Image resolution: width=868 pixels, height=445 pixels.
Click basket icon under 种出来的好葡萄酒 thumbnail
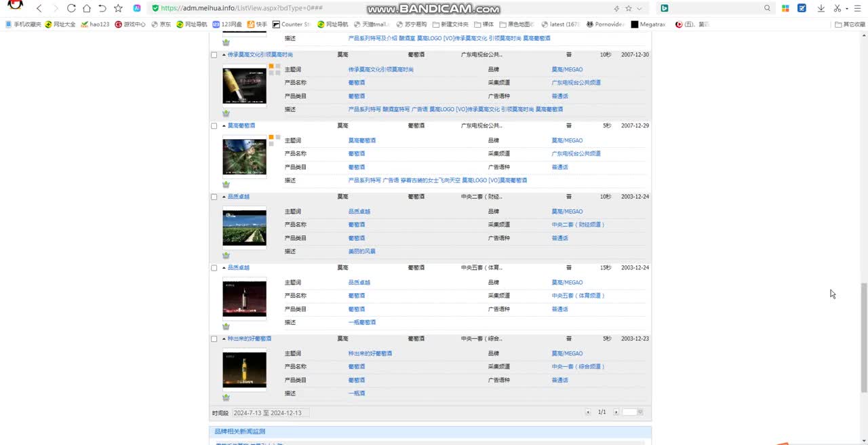click(x=226, y=398)
